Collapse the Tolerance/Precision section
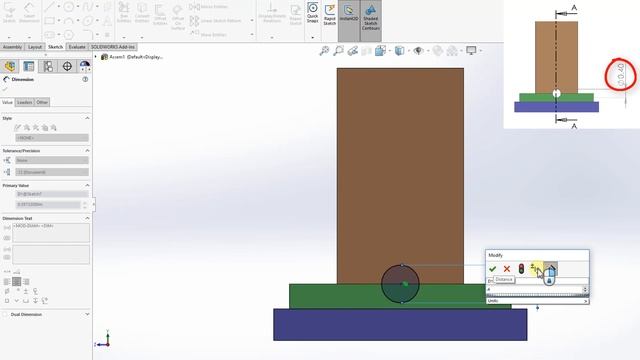 coord(87,151)
